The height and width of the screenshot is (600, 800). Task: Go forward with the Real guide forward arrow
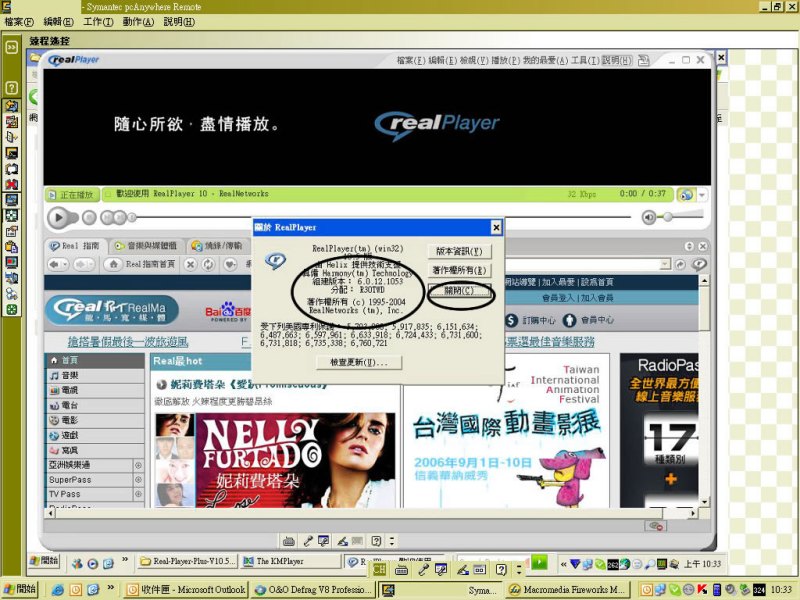pyautogui.click(x=81, y=264)
